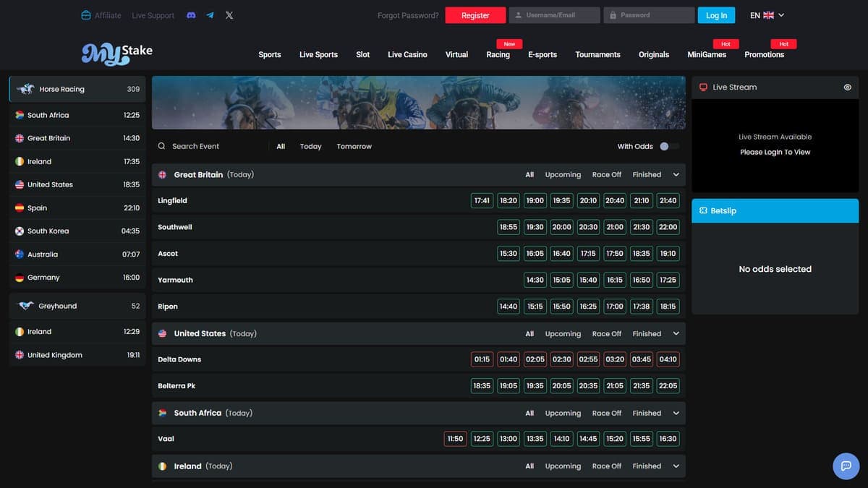The image size is (868, 488).
Task: Click the Register button
Action: click(475, 15)
